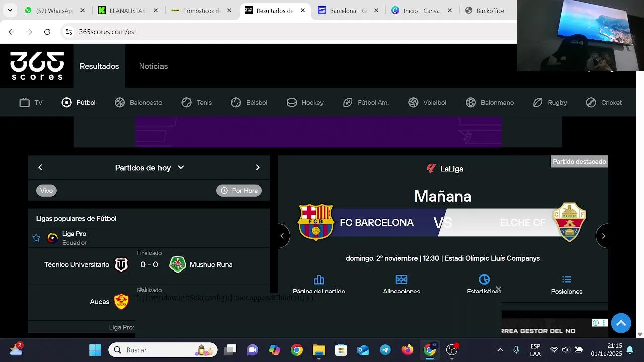Image resolution: width=644 pixels, height=362 pixels.
Task: Open the Liga Pro league logo
Action: 53,238
